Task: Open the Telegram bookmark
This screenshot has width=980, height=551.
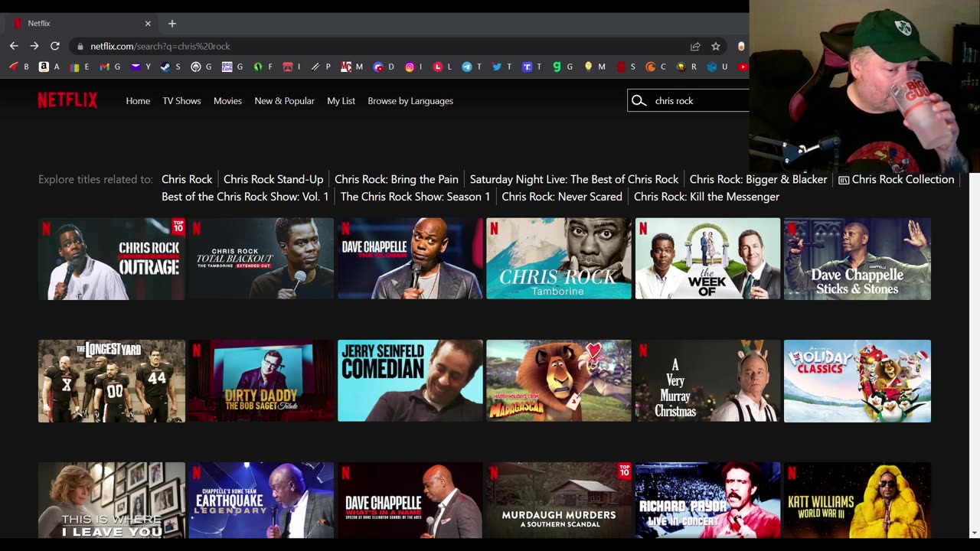Action: pyautogui.click(x=471, y=67)
